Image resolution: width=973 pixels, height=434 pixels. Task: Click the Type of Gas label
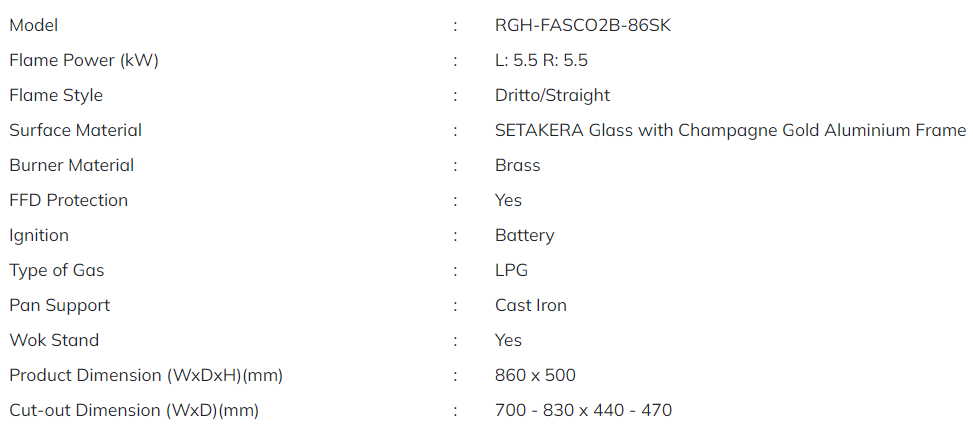[56, 271]
